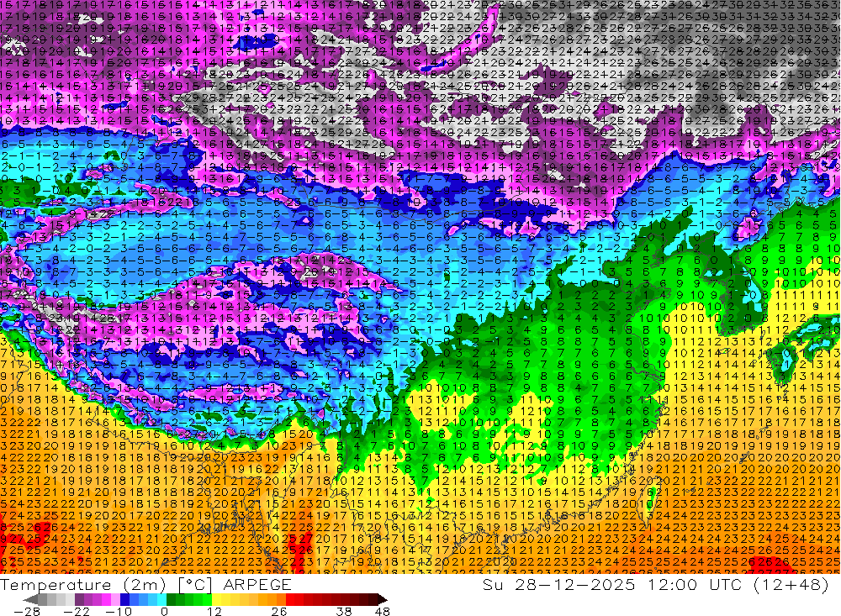Image resolution: width=841 pixels, height=616 pixels.
Task: Click the 38 label on the color scale
Action: click(x=344, y=612)
